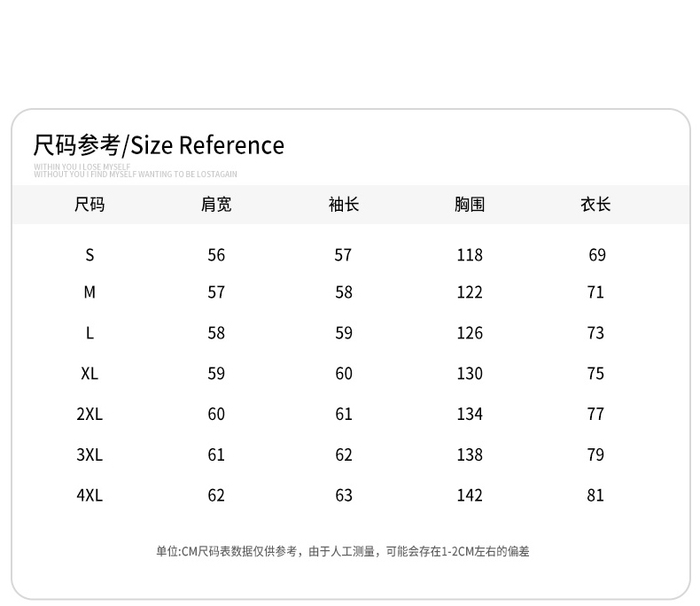Select the S size row label

click(89, 255)
